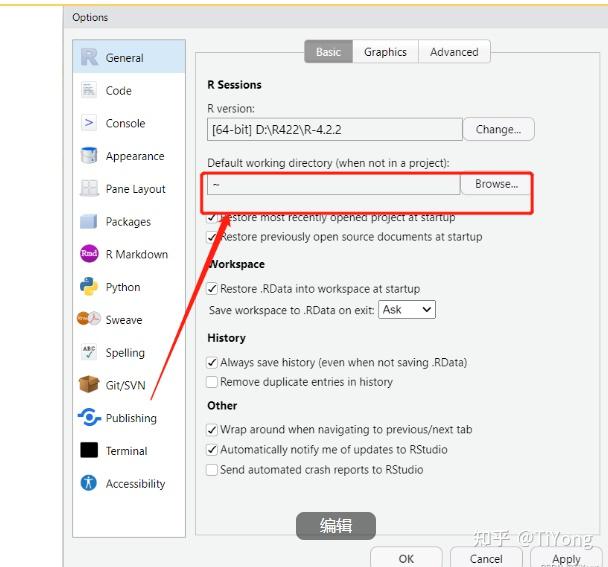Image resolution: width=608 pixels, height=567 pixels.
Task: Click the gray 编辑 edit button
Action: pos(336,526)
